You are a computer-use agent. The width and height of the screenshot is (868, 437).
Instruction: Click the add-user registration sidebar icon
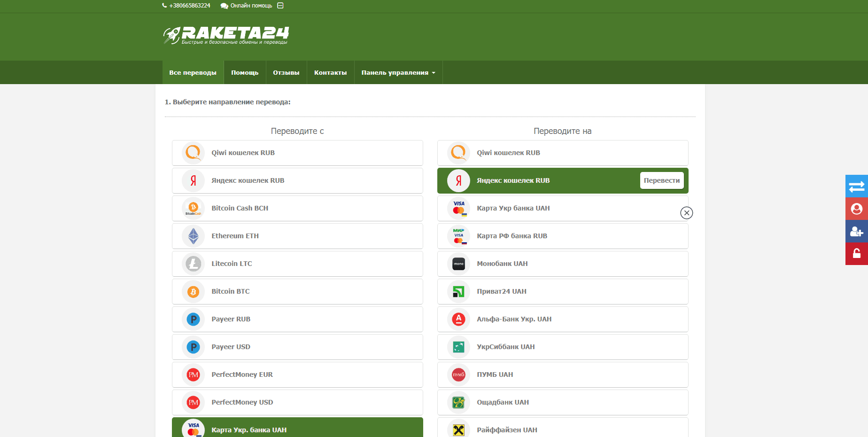tap(856, 231)
